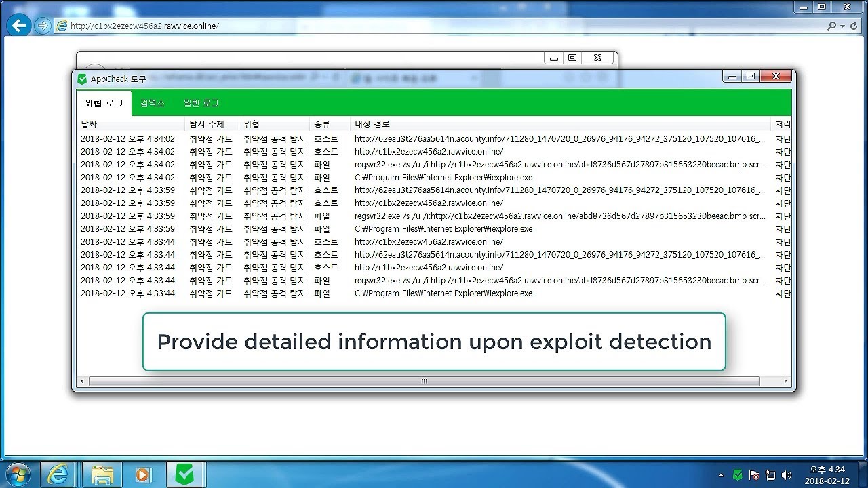Image resolution: width=868 pixels, height=488 pixels.
Task: Maximize the AppCheck window
Action: point(750,77)
